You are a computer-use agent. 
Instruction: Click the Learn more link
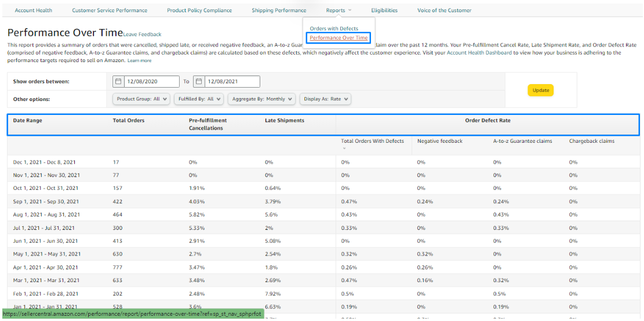(x=139, y=60)
